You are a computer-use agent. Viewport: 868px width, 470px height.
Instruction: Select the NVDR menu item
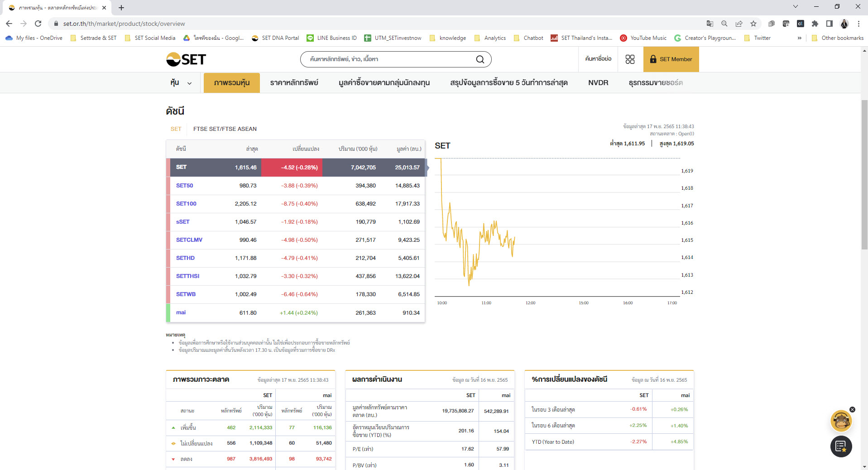(598, 82)
